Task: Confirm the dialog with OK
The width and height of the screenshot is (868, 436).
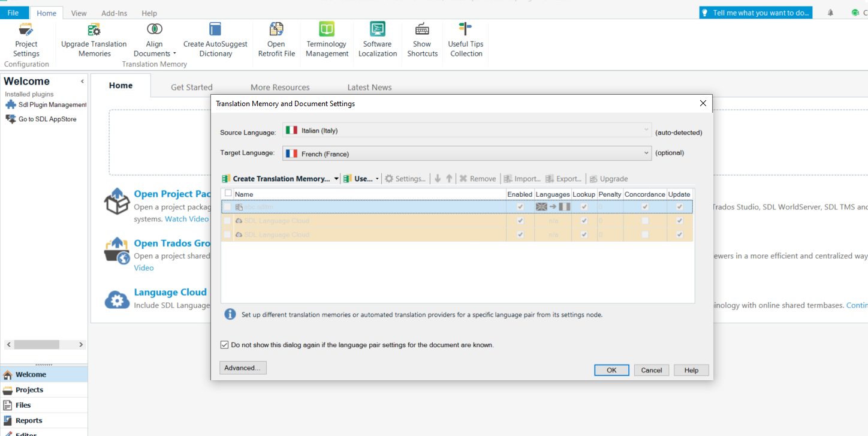Action: 611,370
